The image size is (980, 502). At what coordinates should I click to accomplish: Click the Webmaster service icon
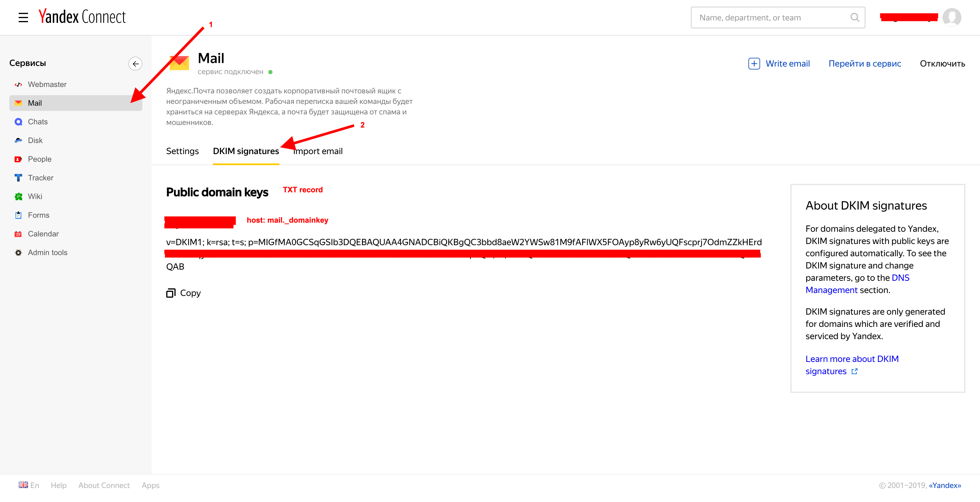click(x=18, y=84)
